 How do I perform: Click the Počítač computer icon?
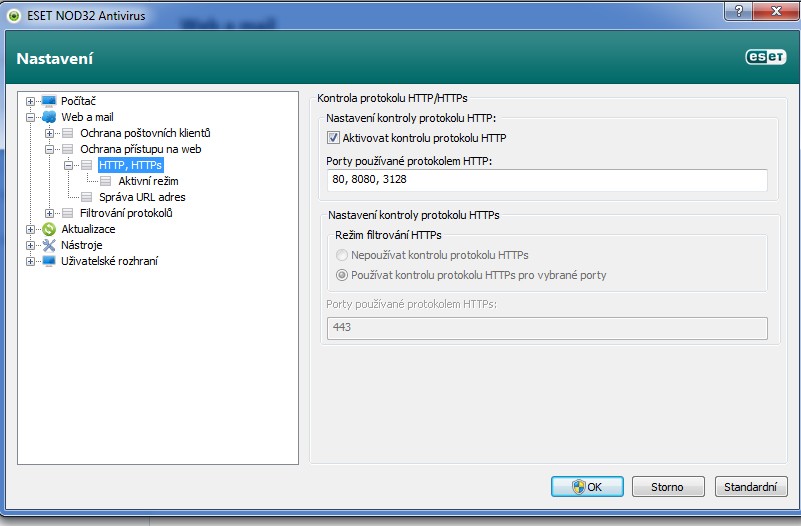[49, 101]
